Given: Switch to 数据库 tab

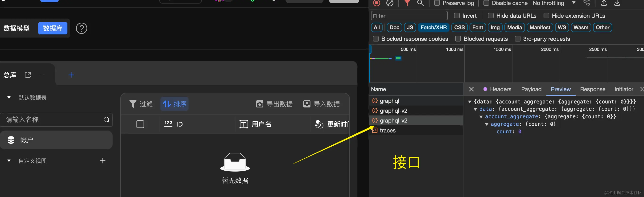Looking at the screenshot, I should pyautogui.click(x=53, y=28).
